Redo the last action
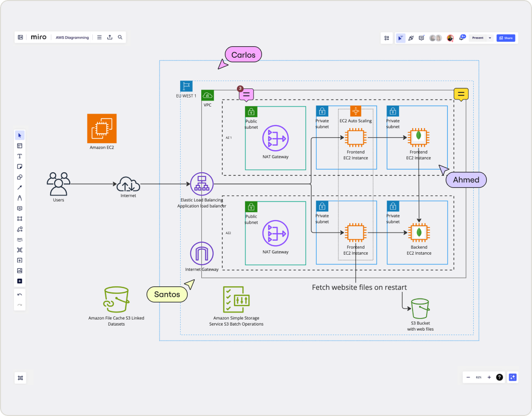Viewport: 532px width, 416px height. pos(20,305)
